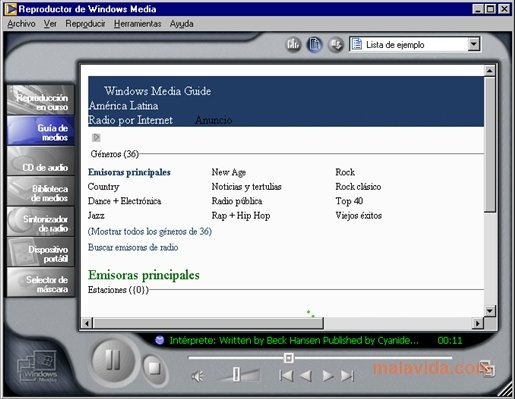This screenshot has width=515, height=399.
Task: Open Dispositivo portátil tab
Action: coord(41,252)
